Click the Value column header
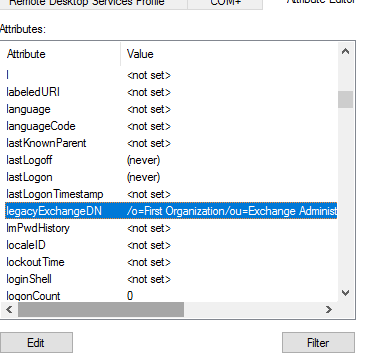The image size is (366, 362). click(x=229, y=54)
